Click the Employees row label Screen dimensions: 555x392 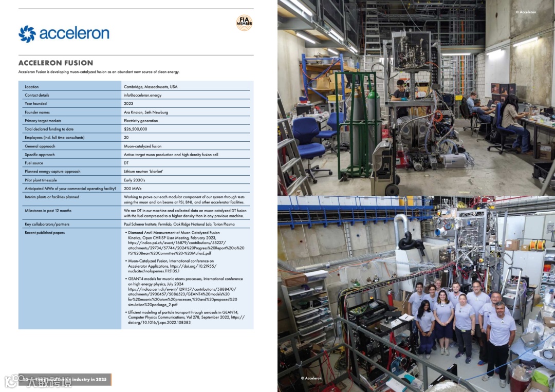(54, 138)
